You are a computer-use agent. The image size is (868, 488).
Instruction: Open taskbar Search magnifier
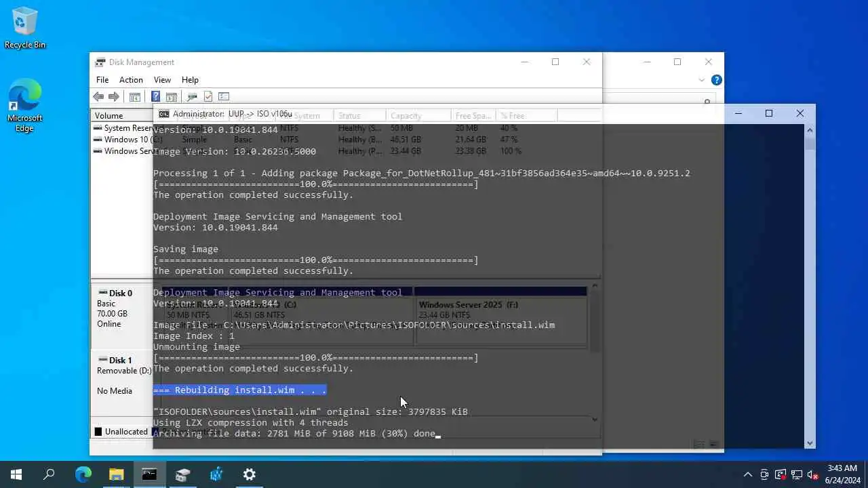(49, 474)
